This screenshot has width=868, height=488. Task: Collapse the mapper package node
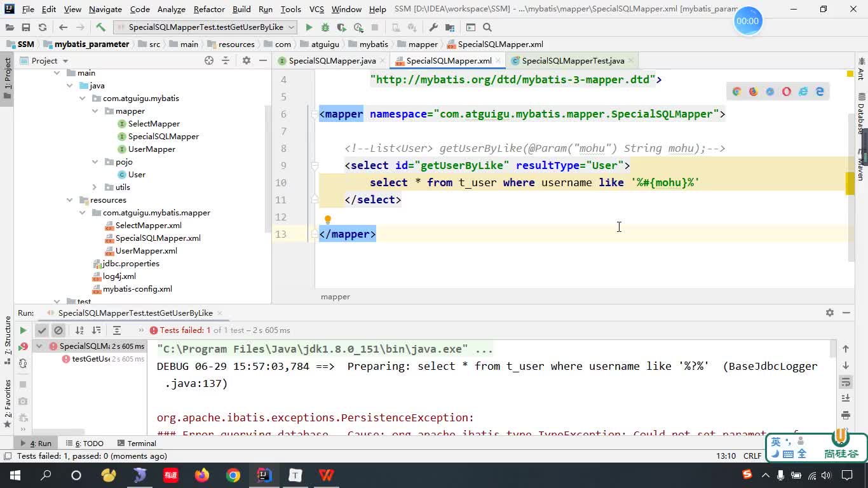(95, 111)
